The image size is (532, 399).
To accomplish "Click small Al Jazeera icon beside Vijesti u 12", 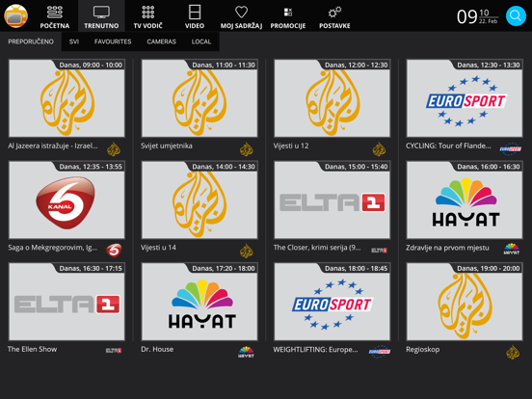I will pos(379,149).
